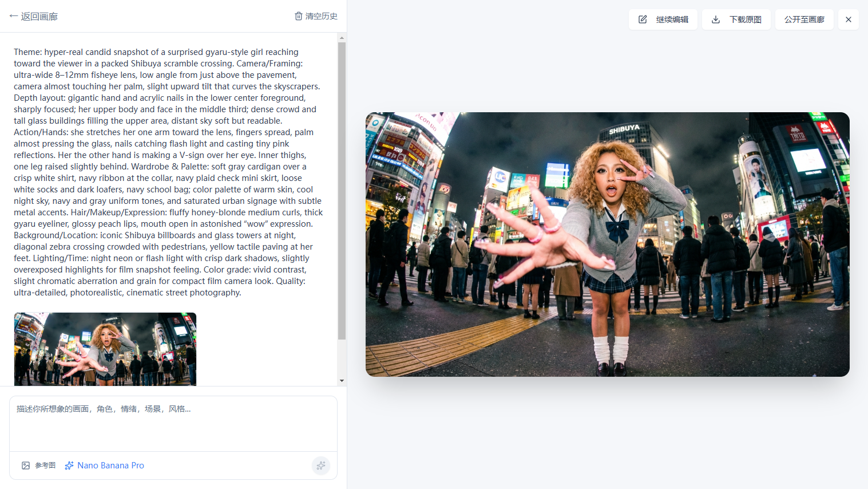Open the generated thumbnail in chat history
The height and width of the screenshot is (489, 868).
point(105,349)
